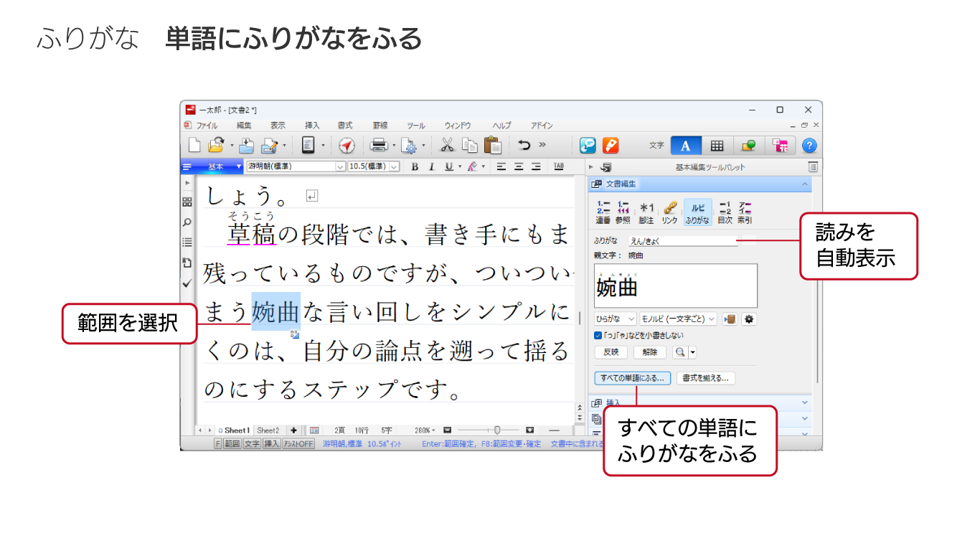
Task: Click the undo arrow icon
Action: 524,146
